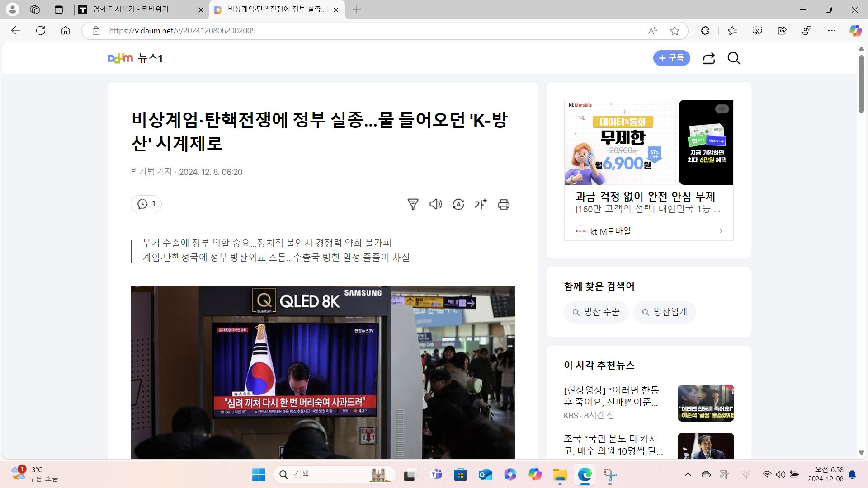Viewport: 868px width, 488px height.
Task: Open the font size adjustment icon
Action: click(481, 204)
